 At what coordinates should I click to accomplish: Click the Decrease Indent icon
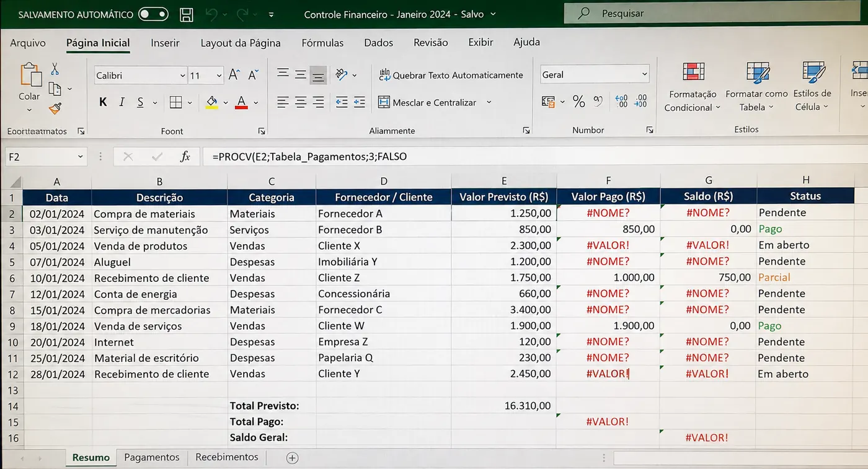click(x=342, y=102)
